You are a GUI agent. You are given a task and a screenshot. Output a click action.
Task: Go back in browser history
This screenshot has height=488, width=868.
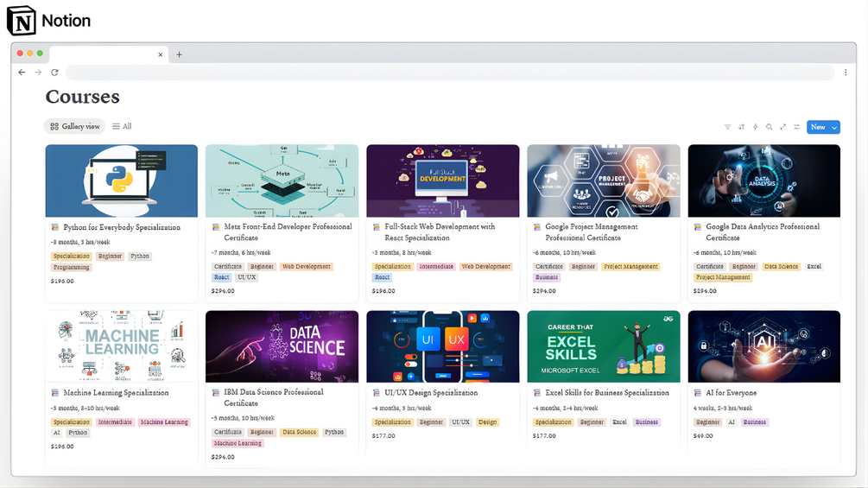[x=22, y=72]
